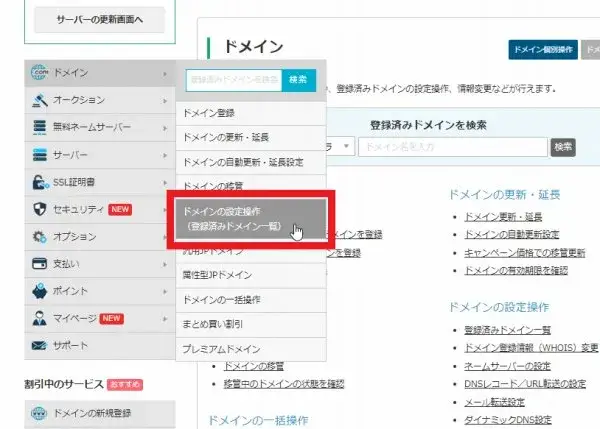
Task: Expand the オークション sidebar arrow
Action: (165, 101)
